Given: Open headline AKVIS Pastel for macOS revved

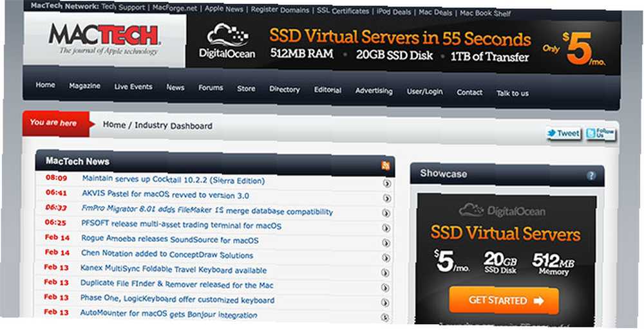Looking at the screenshot, I should pos(166,194).
